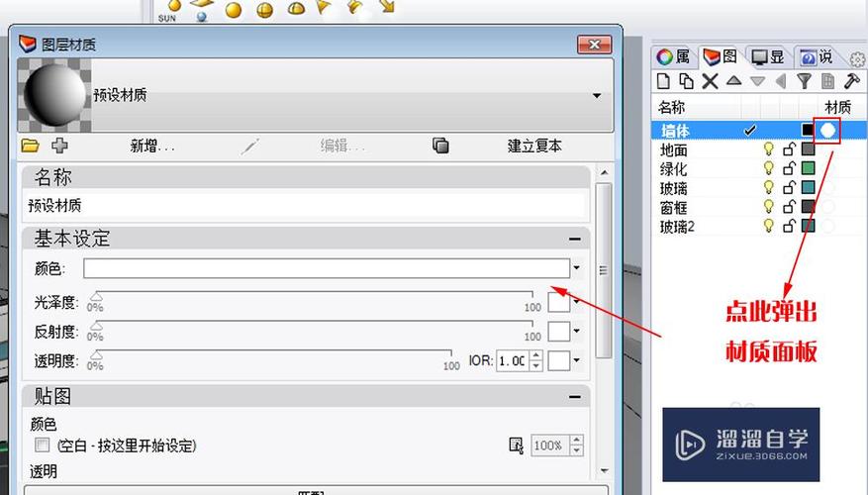Switch to the 图 layers tab
868x495 pixels.
point(720,56)
